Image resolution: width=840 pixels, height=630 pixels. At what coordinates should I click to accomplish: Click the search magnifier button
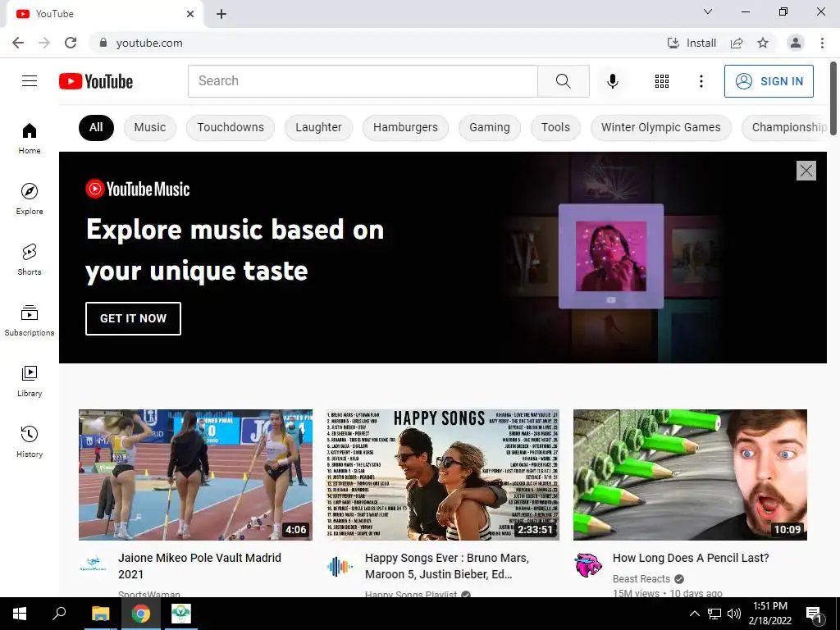pyautogui.click(x=563, y=81)
